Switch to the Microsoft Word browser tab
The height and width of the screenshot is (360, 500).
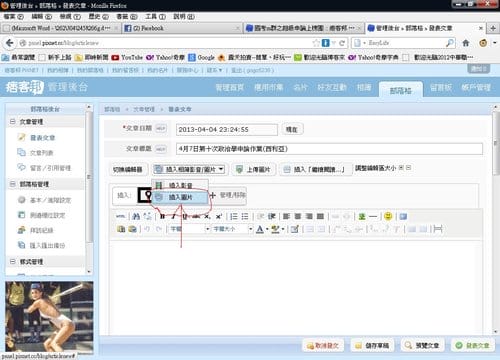coord(61,28)
